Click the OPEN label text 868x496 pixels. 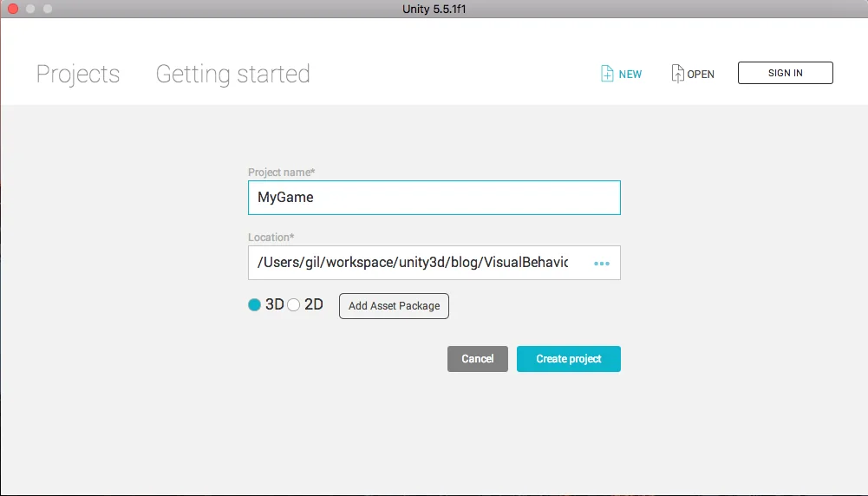pos(701,75)
